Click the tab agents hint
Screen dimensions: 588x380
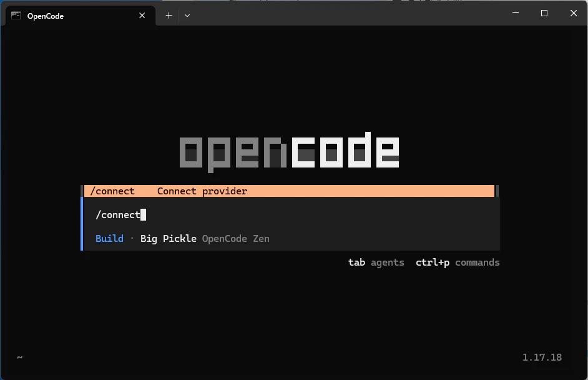376,262
